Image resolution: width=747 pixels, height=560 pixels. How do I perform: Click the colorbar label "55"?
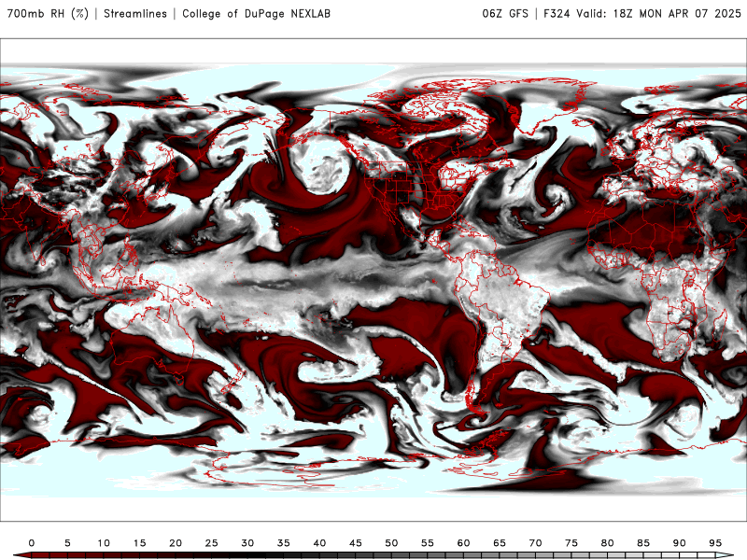[428, 543]
